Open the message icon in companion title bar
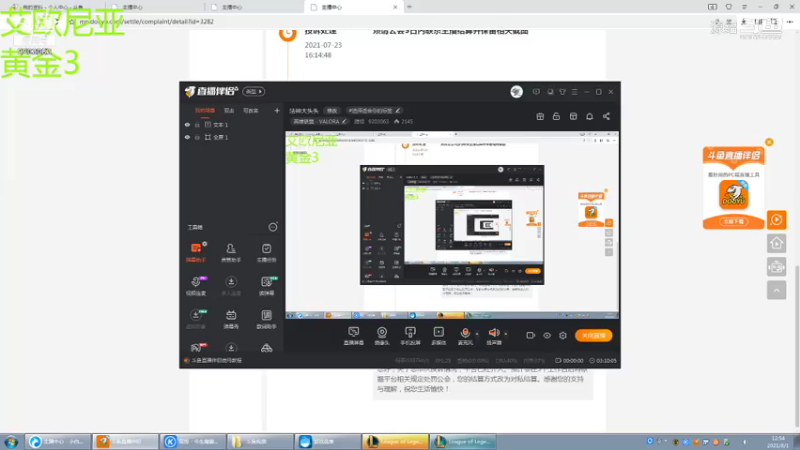Screen dimensions: 800x450 (x=536, y=92)
